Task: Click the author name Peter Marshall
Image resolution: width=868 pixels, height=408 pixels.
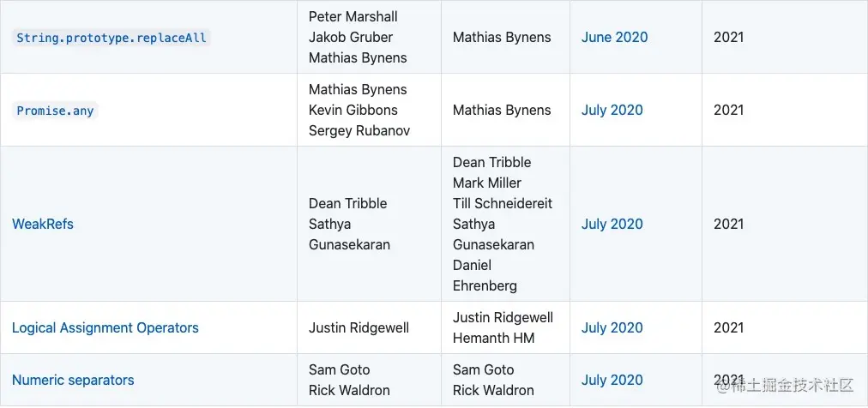Action: 353,17
